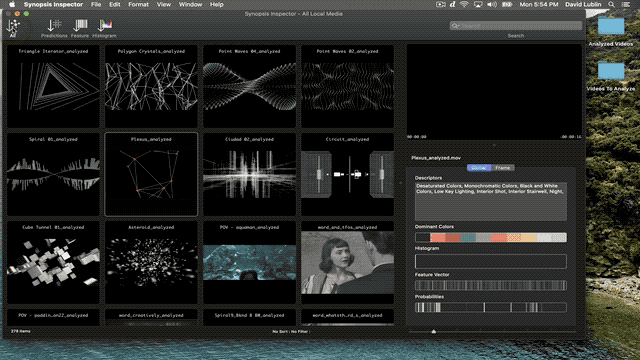
Task: Select Triangle Iterator_analyzed thumbnail
Action: click(53, 87)
